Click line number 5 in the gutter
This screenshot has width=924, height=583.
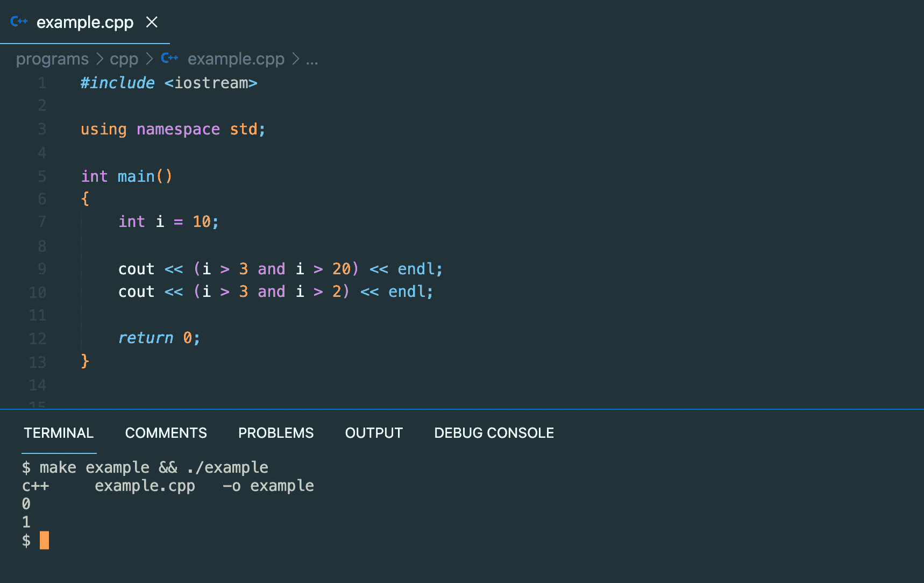click(42, 176)
